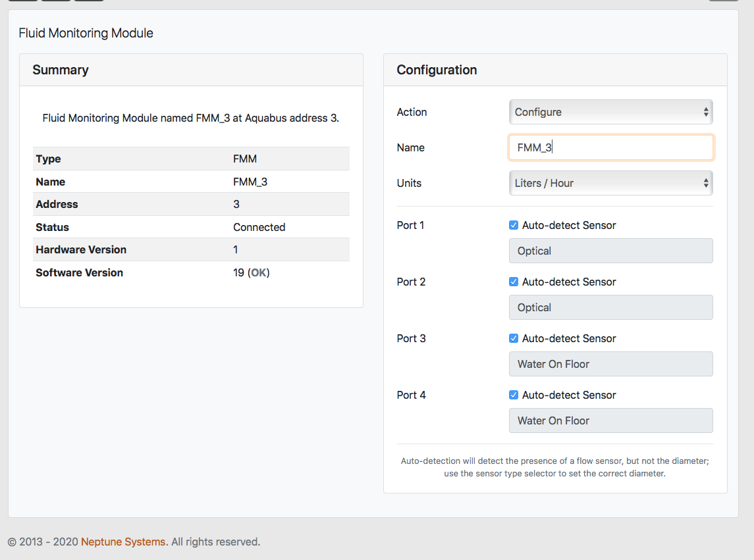The height and width of the screenshot is (560, 754).
Task: Open the Neptune Systems footer link
Action: (123, 542)
